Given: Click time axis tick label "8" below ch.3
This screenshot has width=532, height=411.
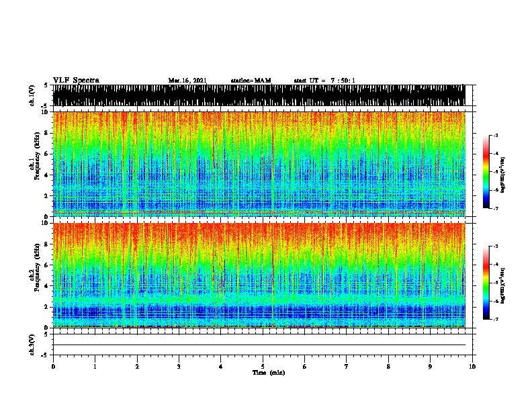Looking at the screenshot, I should point(388,367).
